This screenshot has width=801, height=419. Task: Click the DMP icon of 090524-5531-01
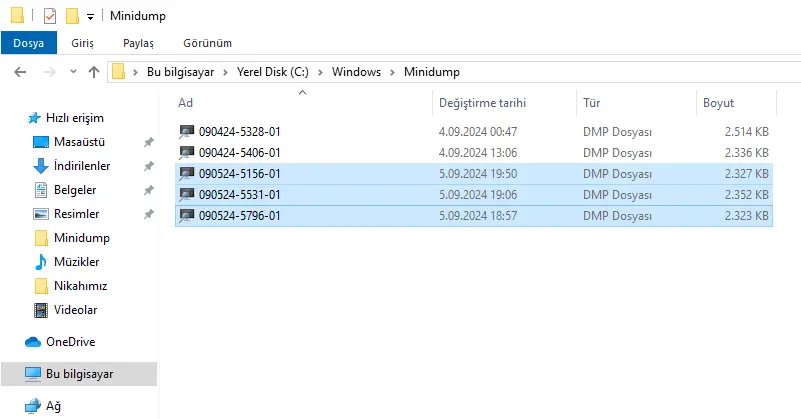[x=186, y=195]
